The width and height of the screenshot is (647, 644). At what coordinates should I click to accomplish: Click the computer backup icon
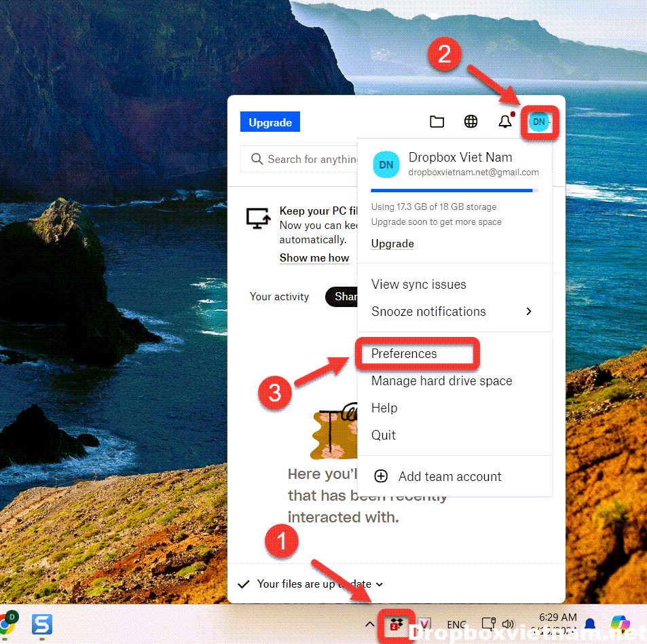(258, 218)
